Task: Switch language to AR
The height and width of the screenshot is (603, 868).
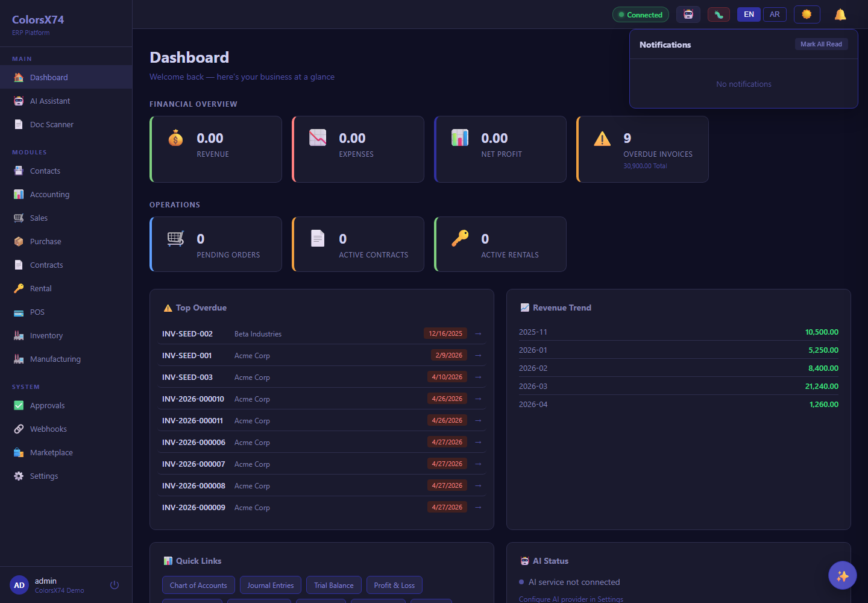Action: pyautogui.click(x=775, y=14)
